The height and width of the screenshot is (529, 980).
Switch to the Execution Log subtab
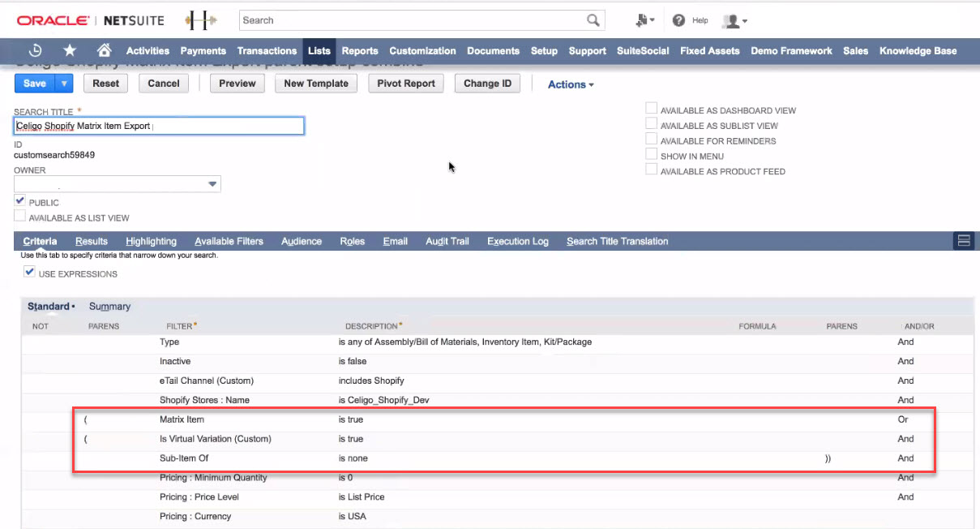point(518,241)
